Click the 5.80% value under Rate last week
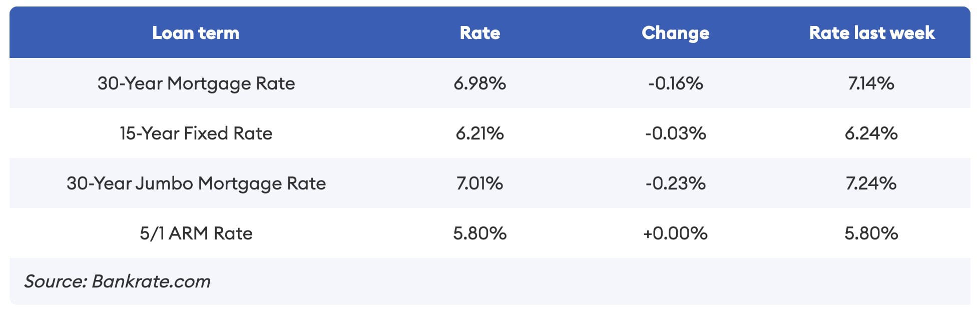 (x=871, y=233)
